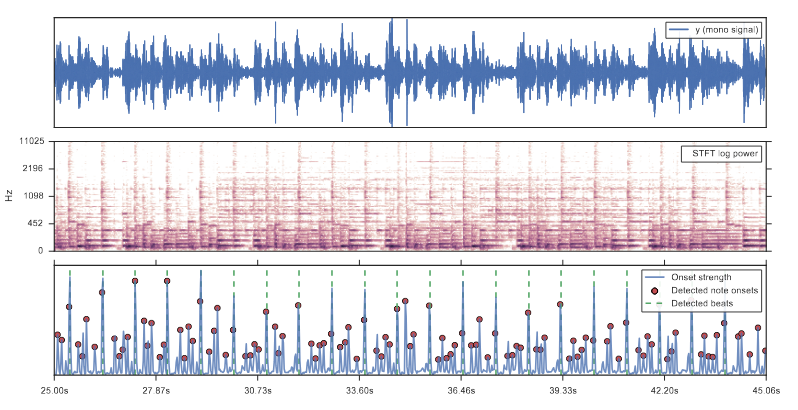Select the 42.20s tick on time axis
The height and width of the screenshot is (410, 798).
point(664,389)
